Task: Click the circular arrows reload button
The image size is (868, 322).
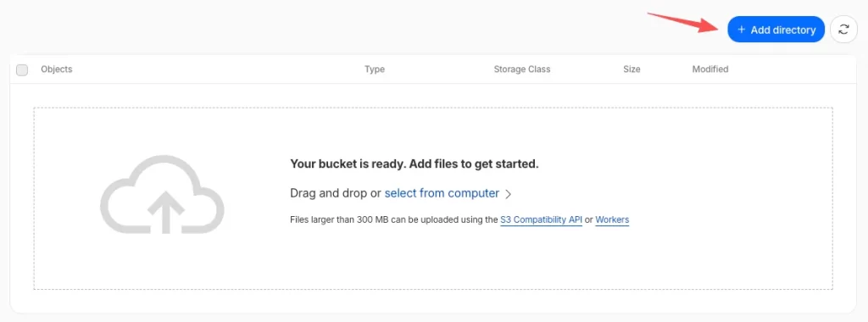Action: [843, 30]
